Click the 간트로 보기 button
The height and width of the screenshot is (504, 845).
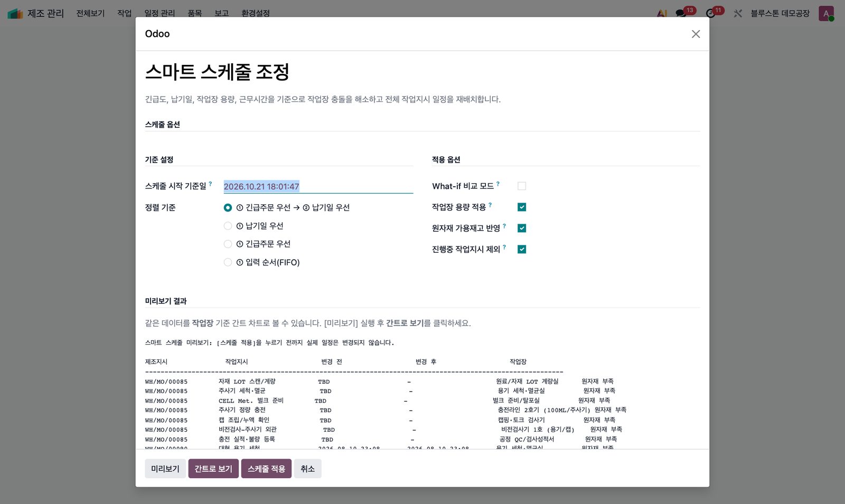213,469
